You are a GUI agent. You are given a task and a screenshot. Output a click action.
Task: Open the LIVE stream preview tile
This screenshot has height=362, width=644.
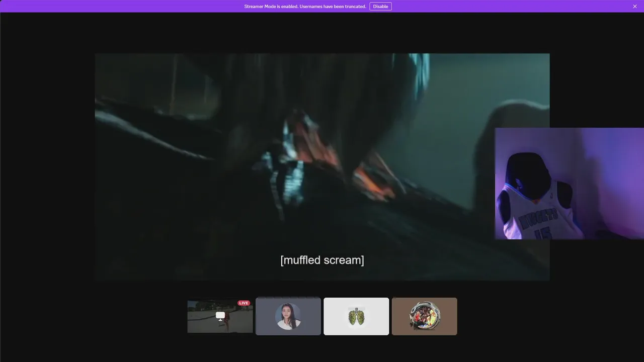click(220, 316)
